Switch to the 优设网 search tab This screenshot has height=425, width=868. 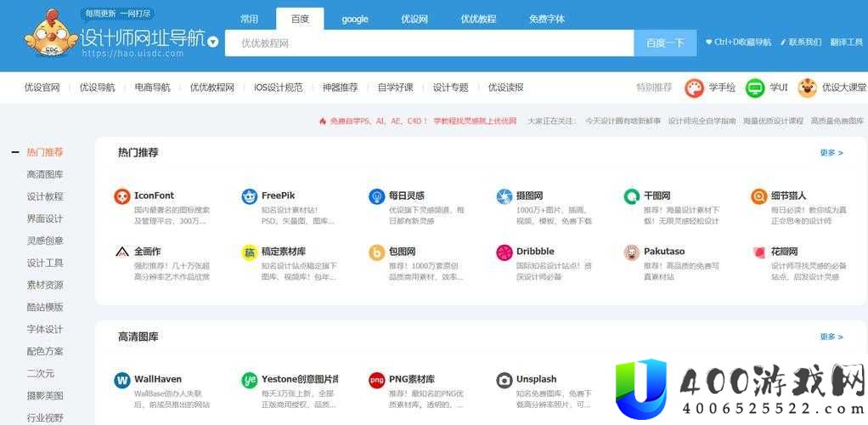tap(414, 19)
